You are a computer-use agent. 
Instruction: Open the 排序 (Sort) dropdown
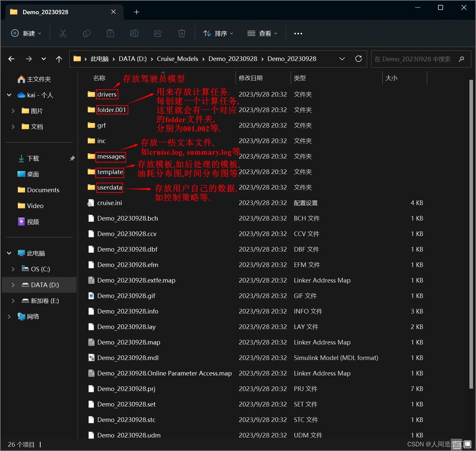[218, 33]
